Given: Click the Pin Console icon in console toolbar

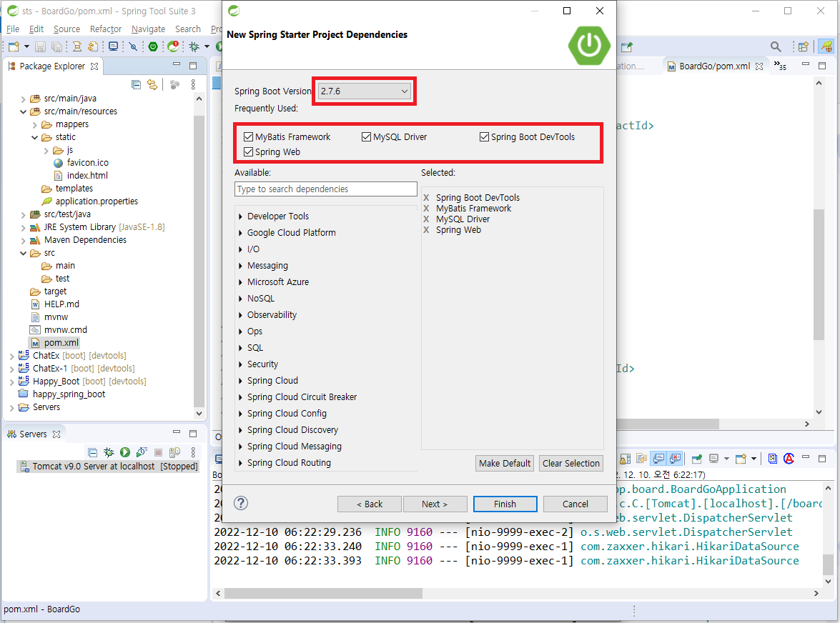Looking at the screenshot, I should pos(696,459).
